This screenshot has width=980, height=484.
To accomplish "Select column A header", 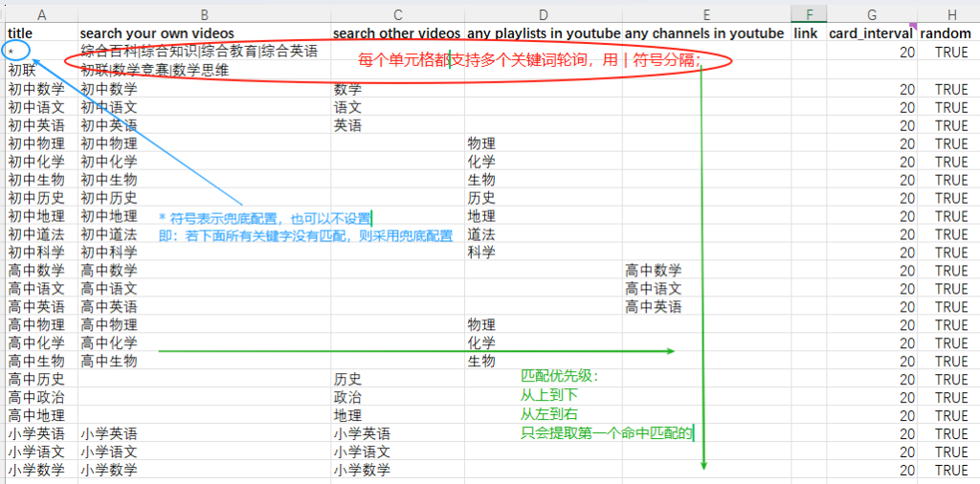I will 42,14.
